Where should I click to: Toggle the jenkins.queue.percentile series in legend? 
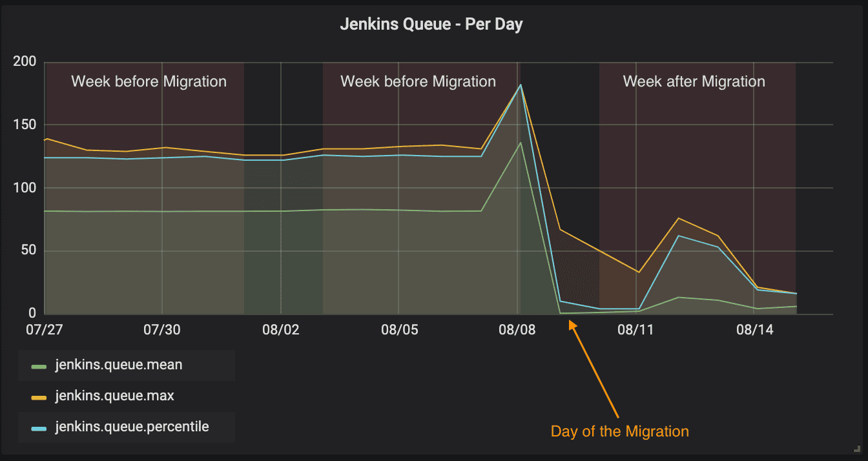132,427
